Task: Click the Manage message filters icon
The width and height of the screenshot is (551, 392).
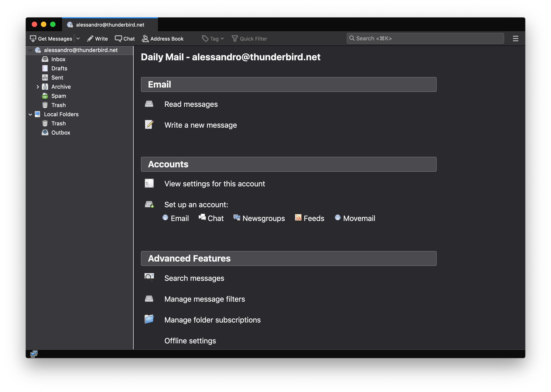Action: [149, 299]
